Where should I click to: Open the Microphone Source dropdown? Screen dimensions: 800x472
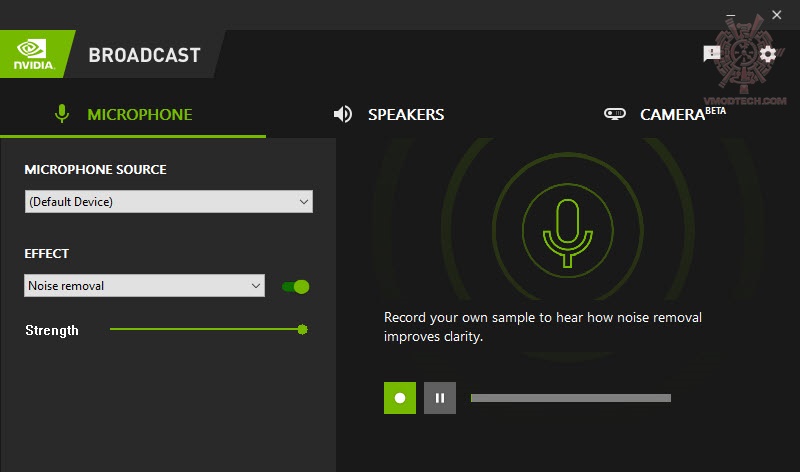pyautogui.click(x=169, y=202)
